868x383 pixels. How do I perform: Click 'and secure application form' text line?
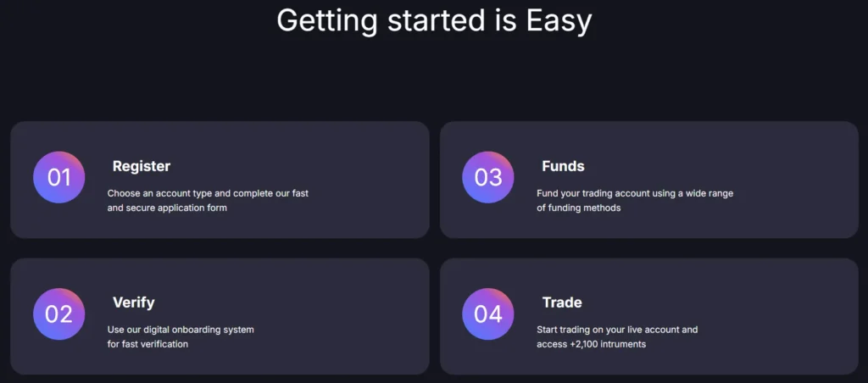(x=167, y=208)
